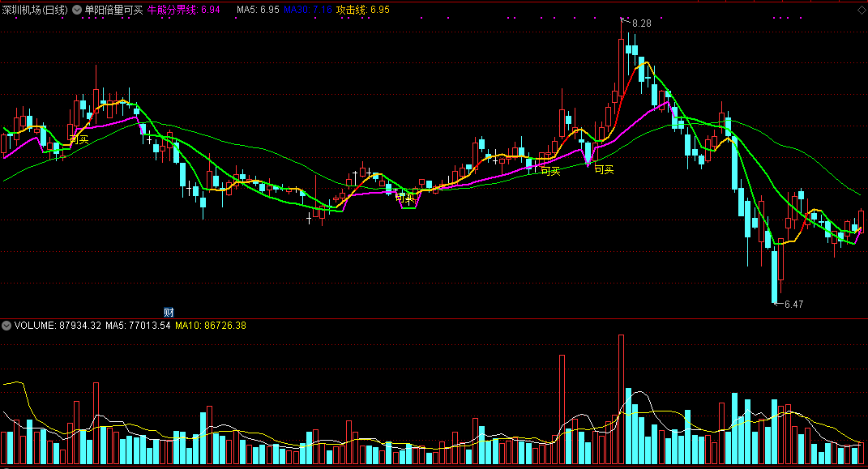Click the blue MA30: 7.16 legend
Screen dimensions: 868x469
(x=308, y=10)
